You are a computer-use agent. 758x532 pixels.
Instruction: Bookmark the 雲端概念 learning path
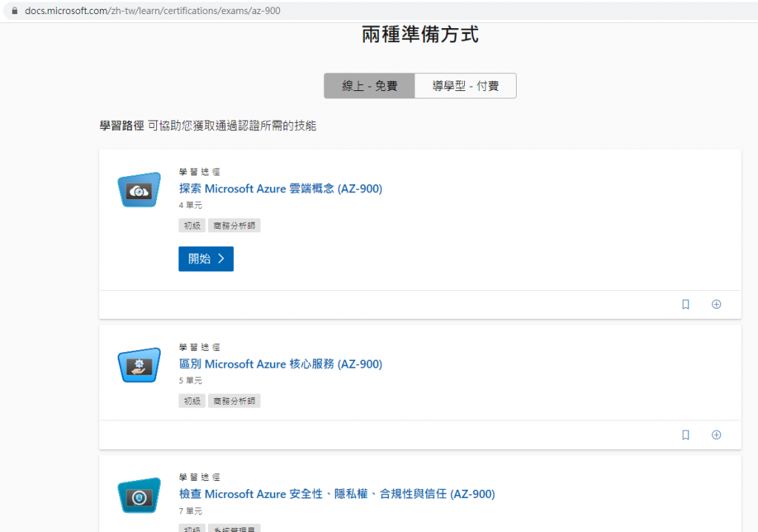point(685,304)
